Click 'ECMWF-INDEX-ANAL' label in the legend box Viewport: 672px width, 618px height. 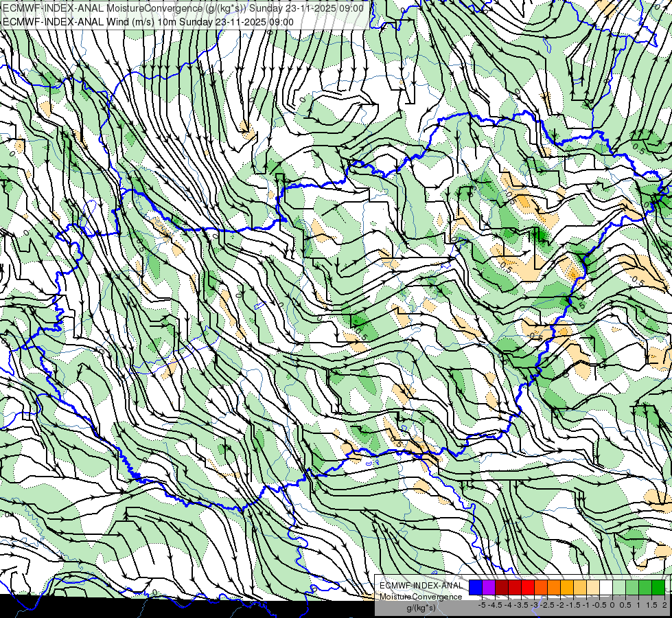[x=421, y=586]
